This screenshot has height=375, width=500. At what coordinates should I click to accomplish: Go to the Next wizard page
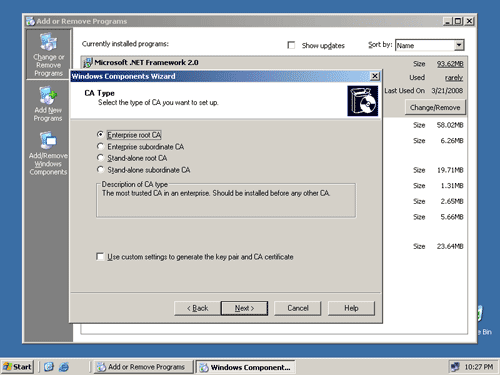pos(244,308)
